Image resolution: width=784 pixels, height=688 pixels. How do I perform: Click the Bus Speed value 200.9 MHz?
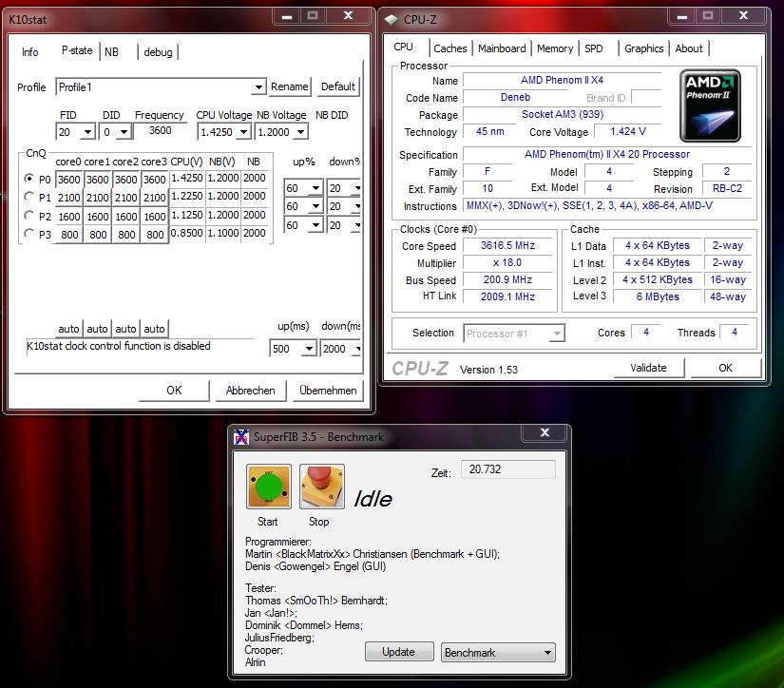pyautogui.click(x=507, y=279)
